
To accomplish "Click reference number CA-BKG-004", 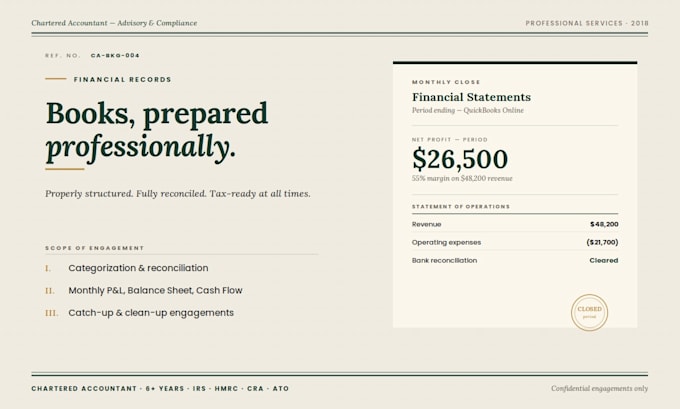I will 115,56.
